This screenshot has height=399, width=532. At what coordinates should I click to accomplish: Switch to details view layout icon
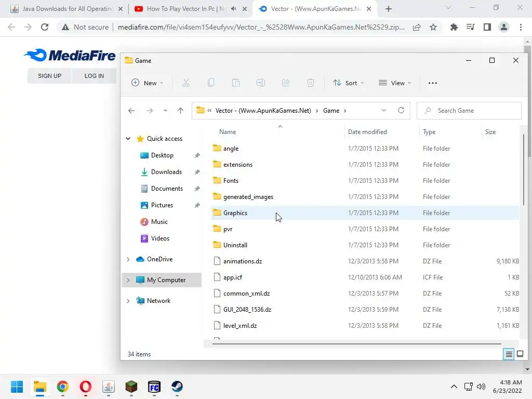509,354
